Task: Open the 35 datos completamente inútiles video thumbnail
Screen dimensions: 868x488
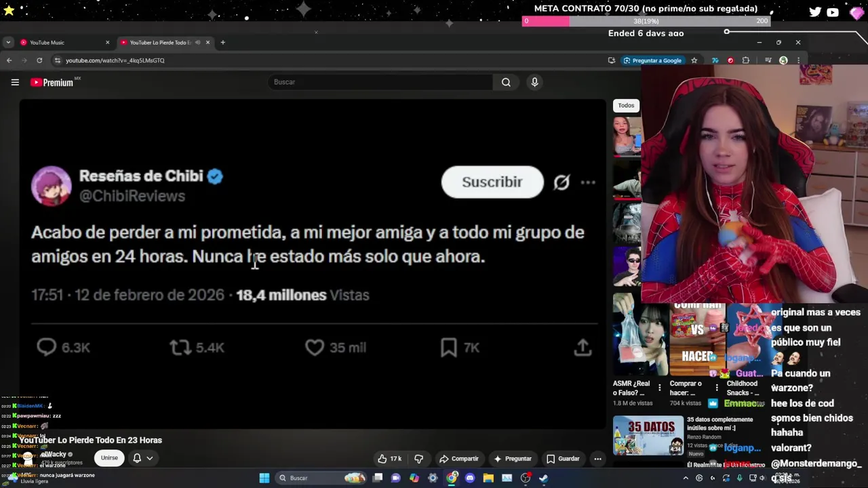Action: (648, 435)
